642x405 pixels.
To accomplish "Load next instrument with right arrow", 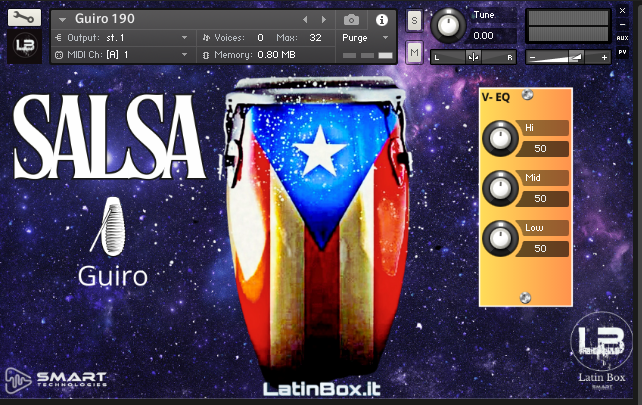I will (324, 19).
